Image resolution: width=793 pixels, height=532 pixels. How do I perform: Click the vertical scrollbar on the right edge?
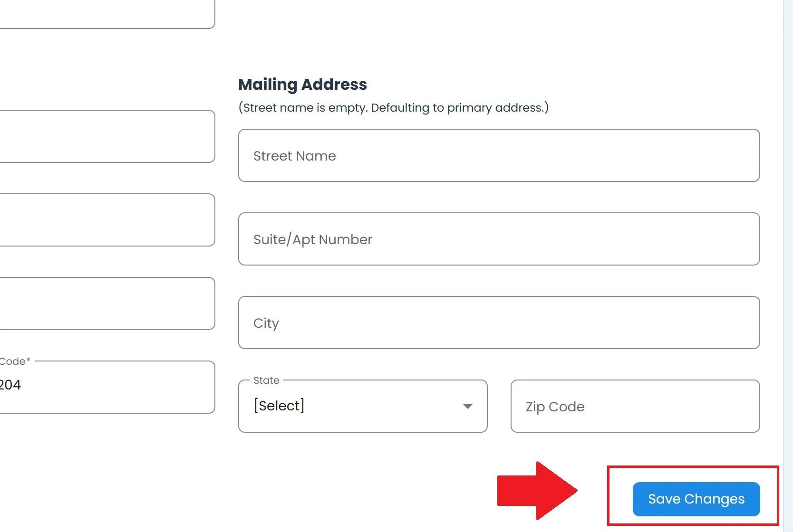click(x=788, y=237)
